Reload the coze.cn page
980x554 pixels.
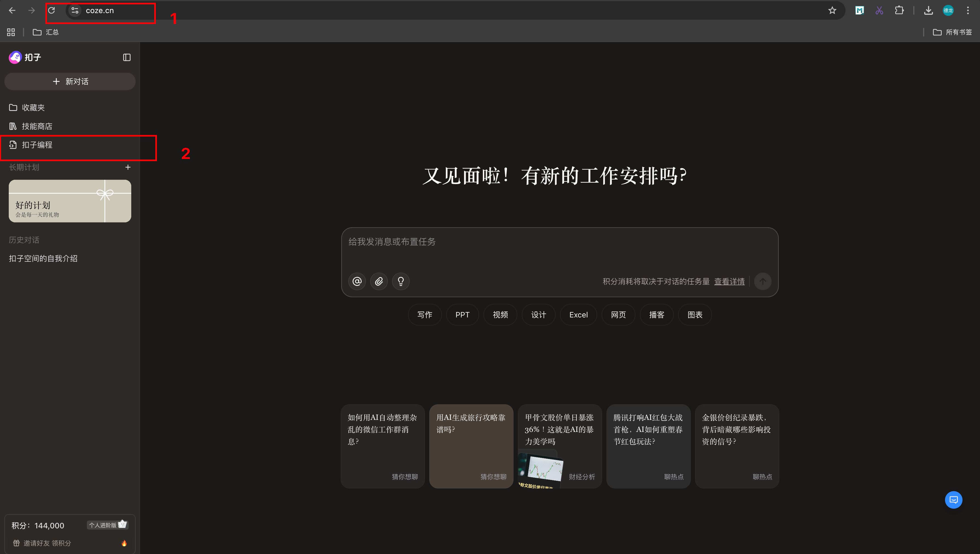tap(51, 11)
